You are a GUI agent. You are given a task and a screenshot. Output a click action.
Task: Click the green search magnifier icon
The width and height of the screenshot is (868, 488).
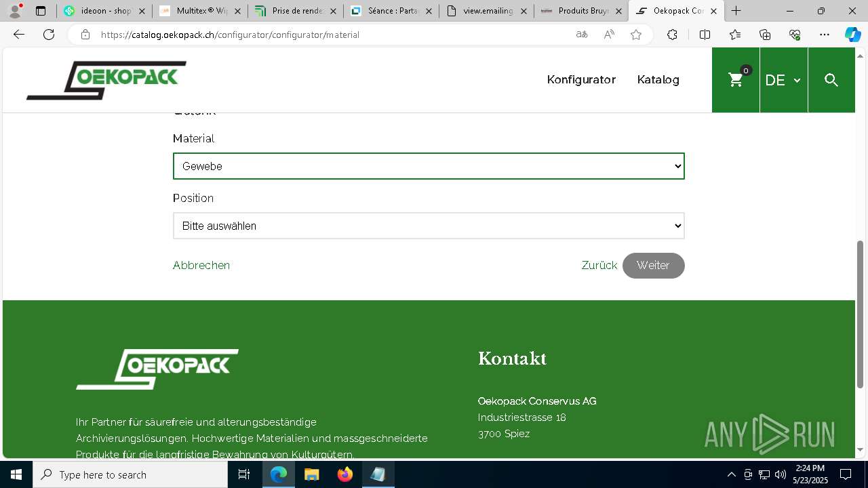click(x=831, y=80)
